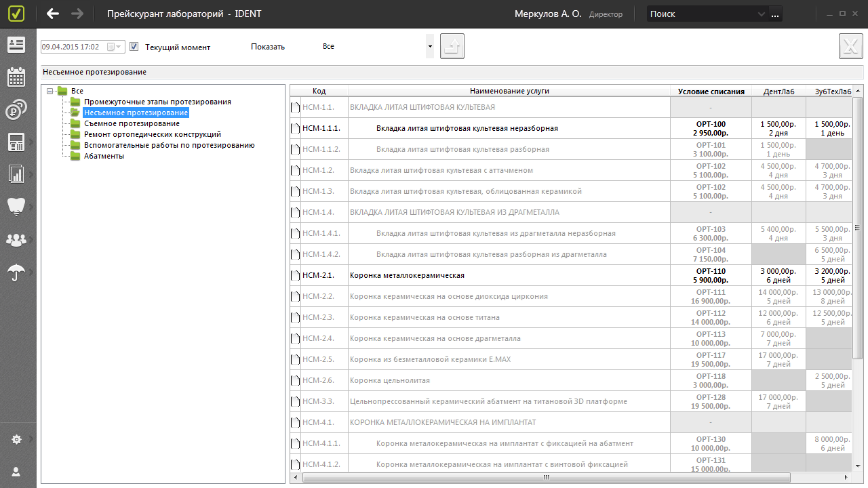Select Несъемное протезирование folder
The height and width of the screenshot is (488, 868).
coord(136,113)
